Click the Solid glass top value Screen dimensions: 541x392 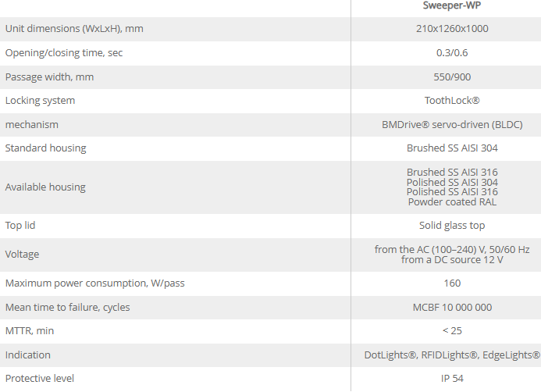[452, 225]
